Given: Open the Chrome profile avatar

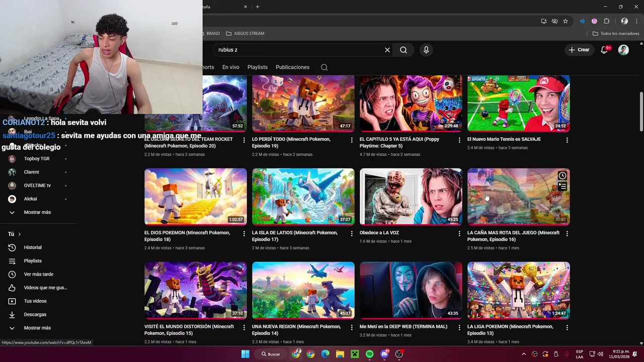Looking at the screenshot, I should 624,21.
